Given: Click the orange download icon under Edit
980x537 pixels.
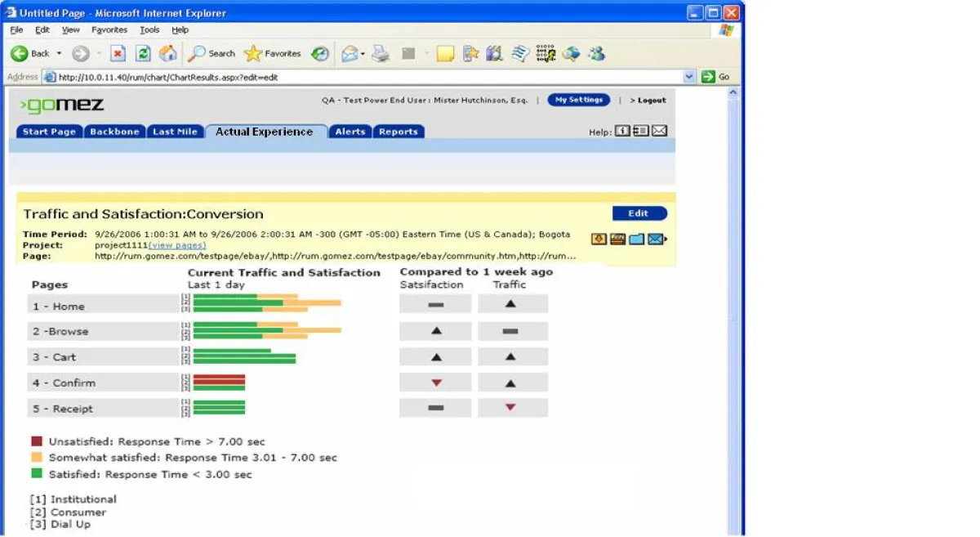Looking at the screenshot, I should pyautogui.click(x=599, y=239).
